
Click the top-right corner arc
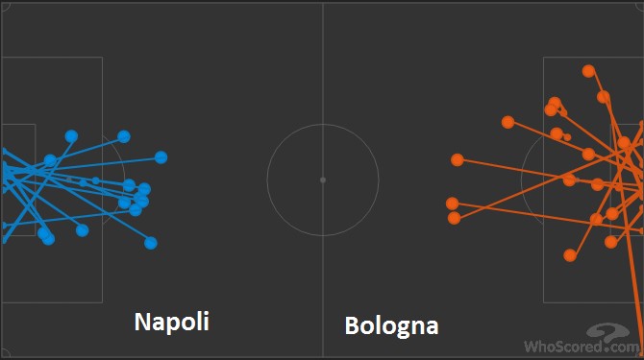point(639,7)
